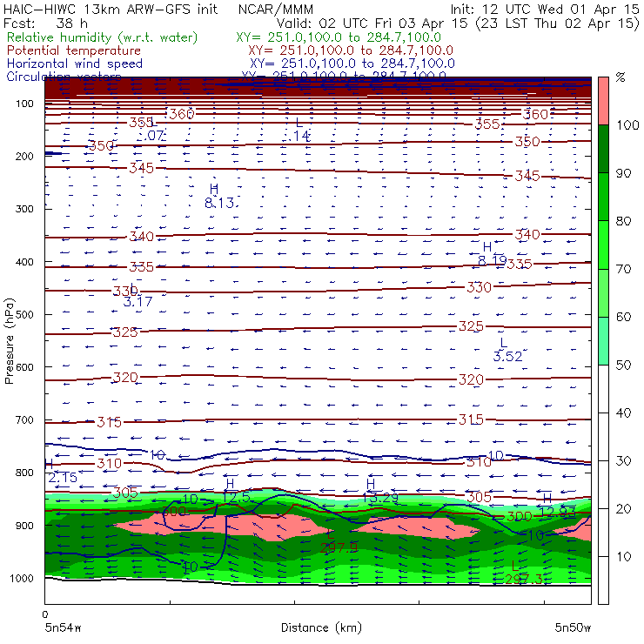The height and width of the screenshot is (644, 644).
Task: Select the blue 'Horizontal wind speed' legend label
Action: [x=75, y=64]
